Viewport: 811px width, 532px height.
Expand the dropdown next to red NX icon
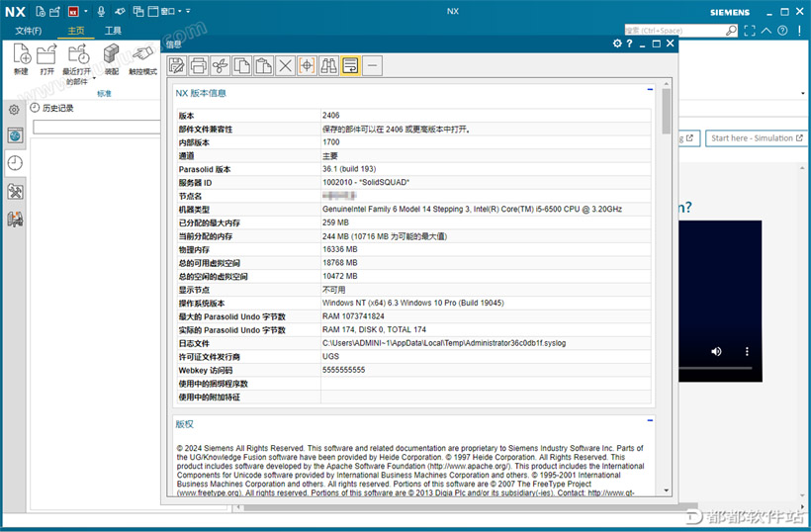pos(86,12)
